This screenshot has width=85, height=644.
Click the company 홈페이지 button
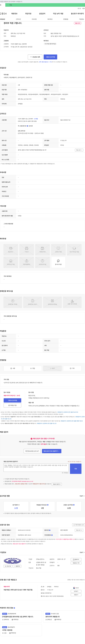(x=76, y=559)
